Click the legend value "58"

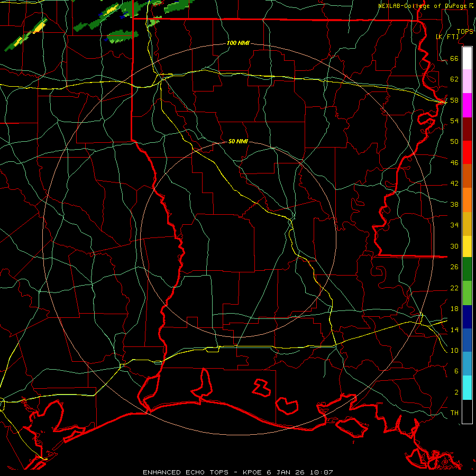[x=454, y=100]
